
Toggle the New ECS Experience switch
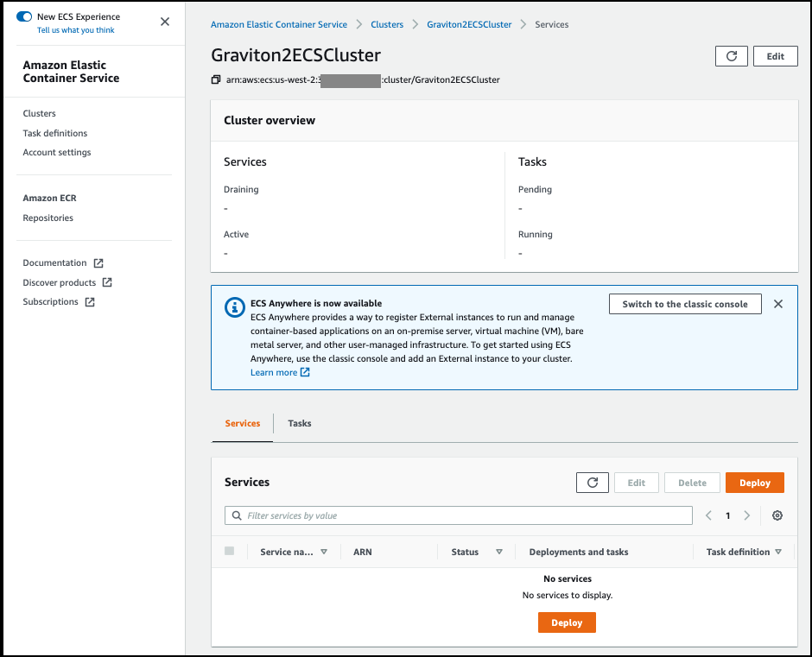(24, 16)
